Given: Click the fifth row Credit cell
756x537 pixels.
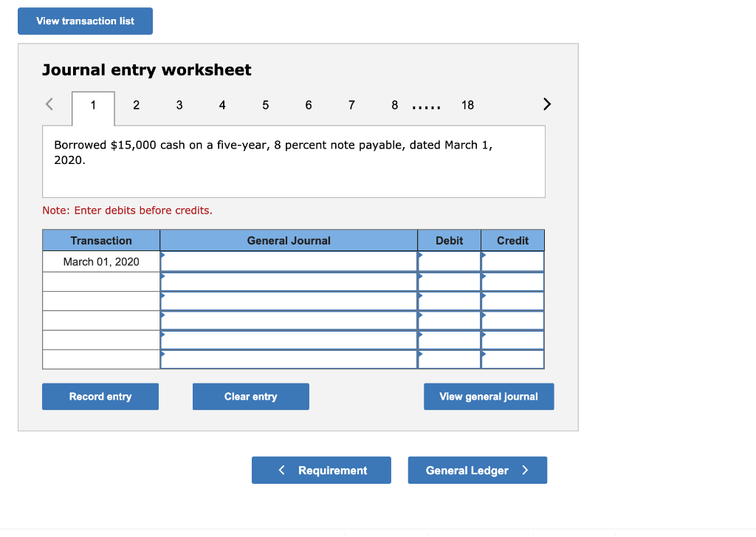Looking at the screenshot, I should tap(512, 340).
